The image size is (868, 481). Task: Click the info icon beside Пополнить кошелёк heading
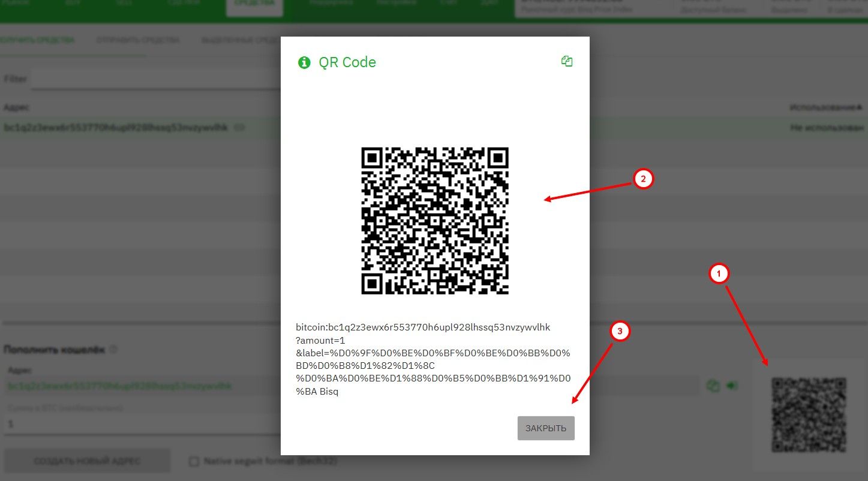point(113,349)
